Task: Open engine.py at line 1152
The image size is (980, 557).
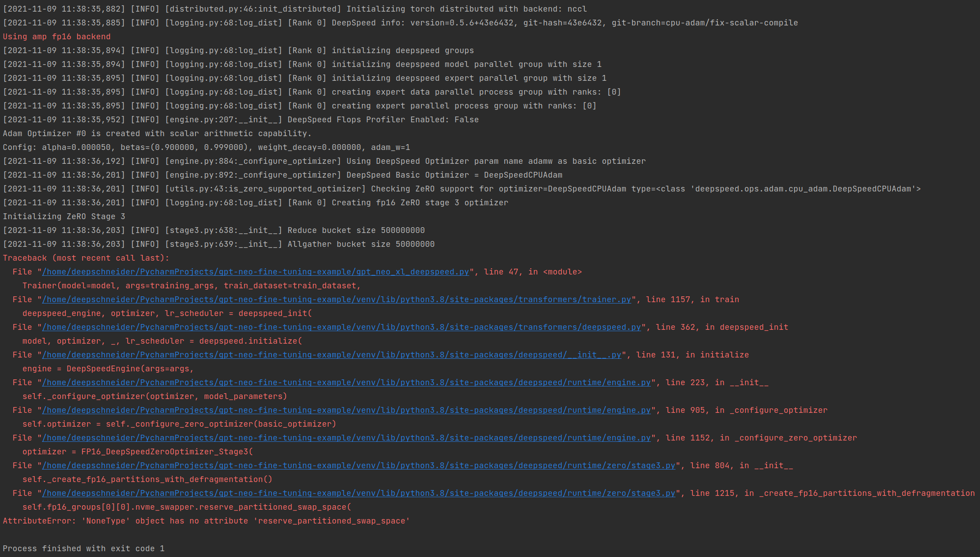Action: (344, 437)
